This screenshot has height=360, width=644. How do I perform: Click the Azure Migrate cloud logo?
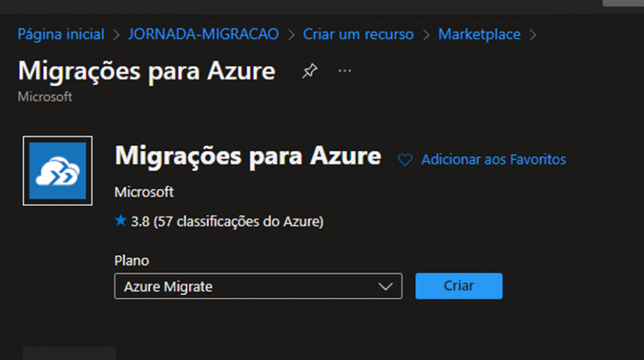57,171
